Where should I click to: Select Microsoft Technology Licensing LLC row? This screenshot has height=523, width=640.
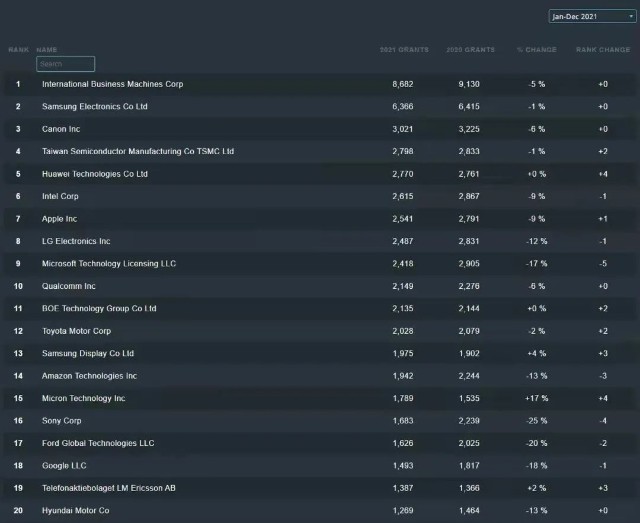coord(320,264)
